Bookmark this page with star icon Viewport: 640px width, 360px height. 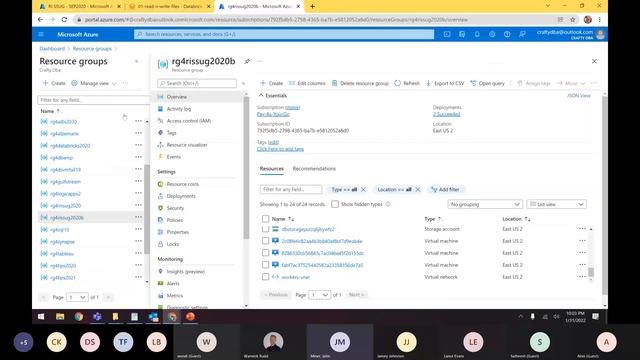(x=573, y=19)
